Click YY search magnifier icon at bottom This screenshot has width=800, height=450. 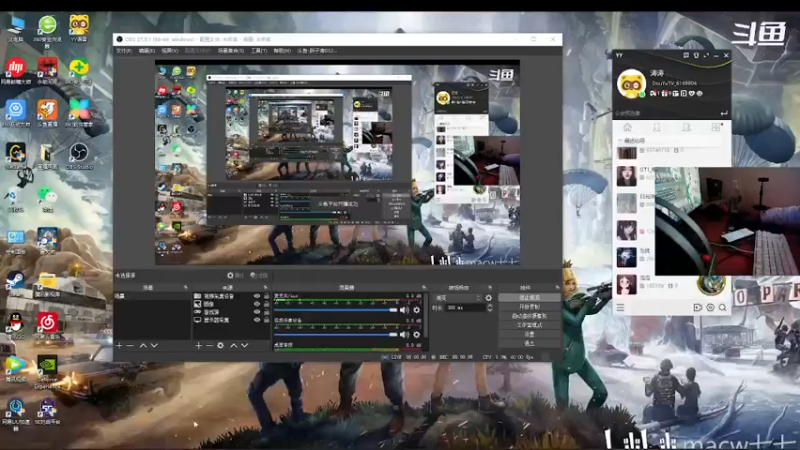coord(722,307)
